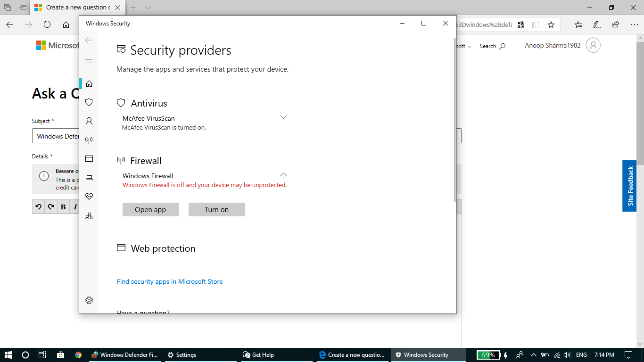This screenshot has width=644, height=362.
Task: Open Account protection person icon in sidebar
Action: pyautogui.click(x=89, y=121)
